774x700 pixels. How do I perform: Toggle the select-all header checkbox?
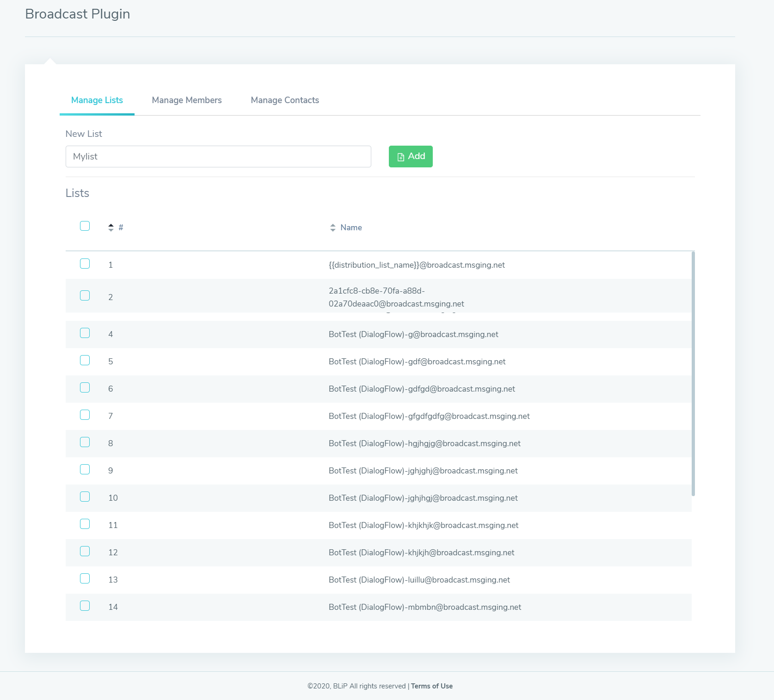(x=85, y=226)
